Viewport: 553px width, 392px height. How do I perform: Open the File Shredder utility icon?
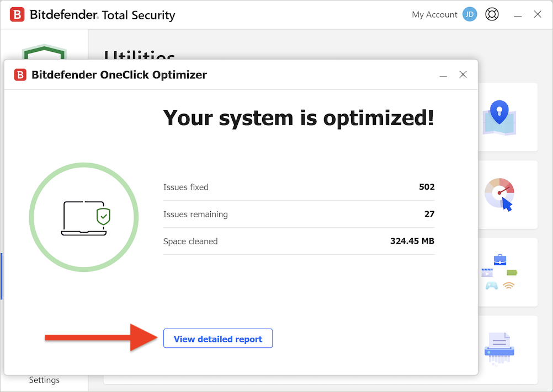coord(499,349)
